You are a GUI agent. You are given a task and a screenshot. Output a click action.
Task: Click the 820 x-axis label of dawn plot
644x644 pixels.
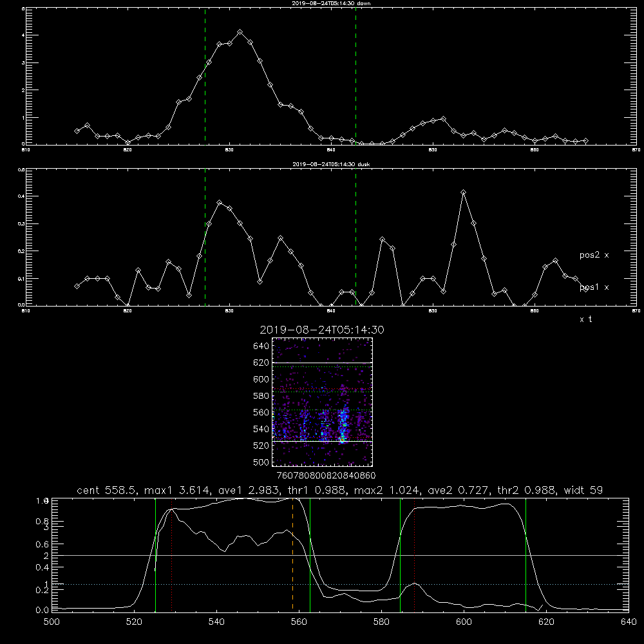(x=128, y=150)
